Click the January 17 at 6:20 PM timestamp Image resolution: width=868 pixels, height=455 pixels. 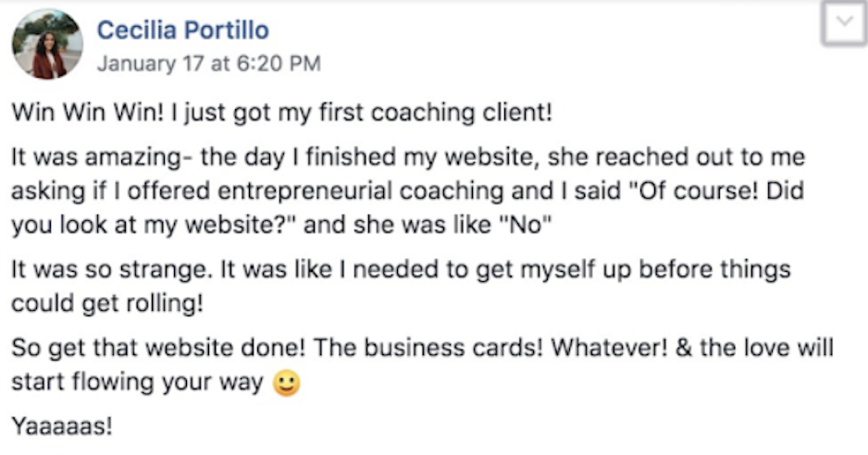coord(208,65)
